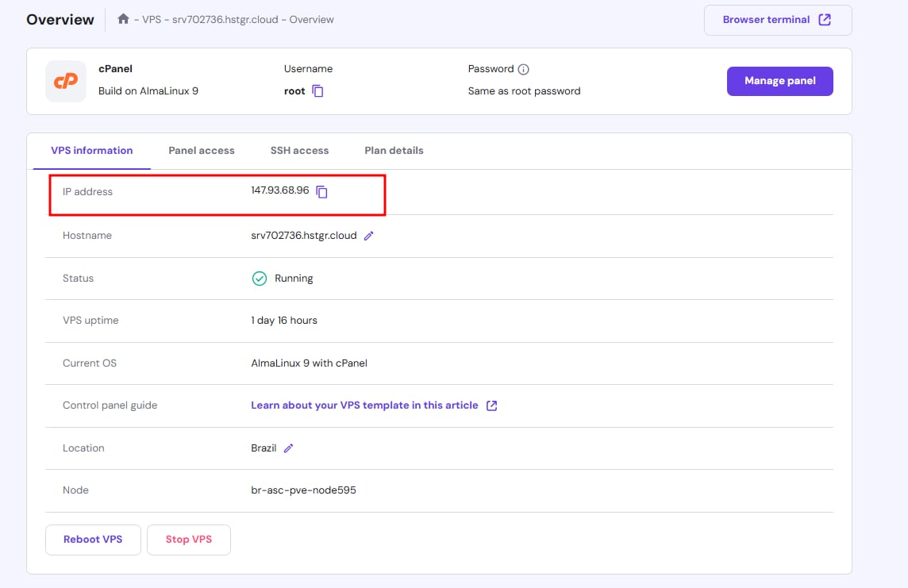
Task: Click the external link icon beside the template article
Action: click(491, 405)
